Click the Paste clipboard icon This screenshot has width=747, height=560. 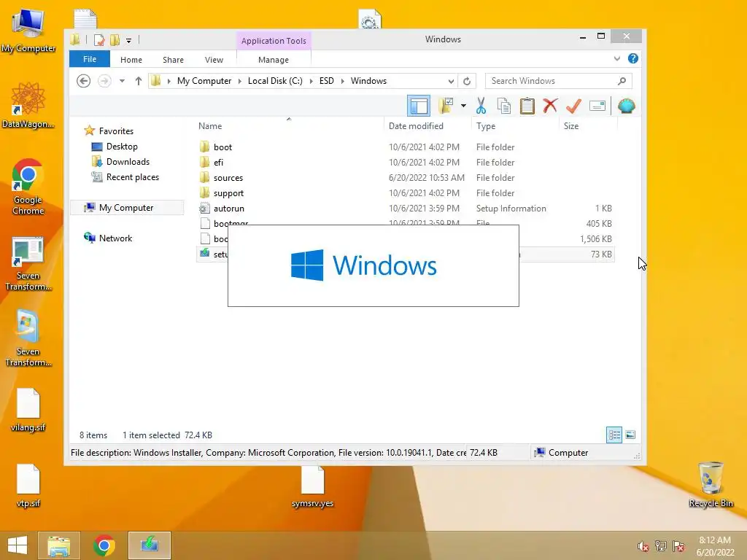pos(527,106)
